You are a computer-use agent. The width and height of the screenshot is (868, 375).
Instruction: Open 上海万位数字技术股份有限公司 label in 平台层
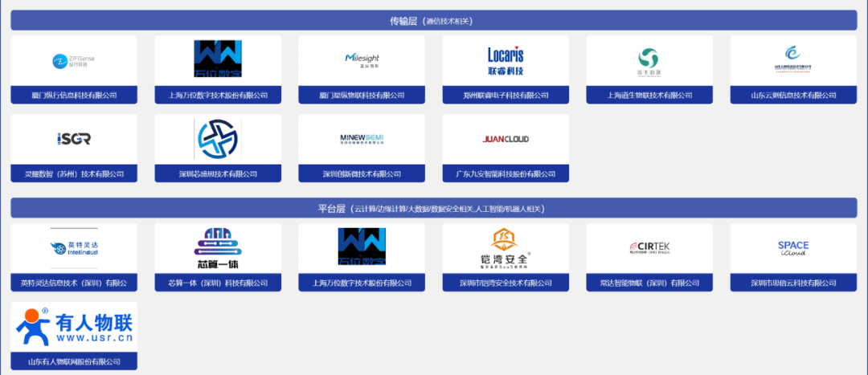pyautogui.click(x=362, y=283)
